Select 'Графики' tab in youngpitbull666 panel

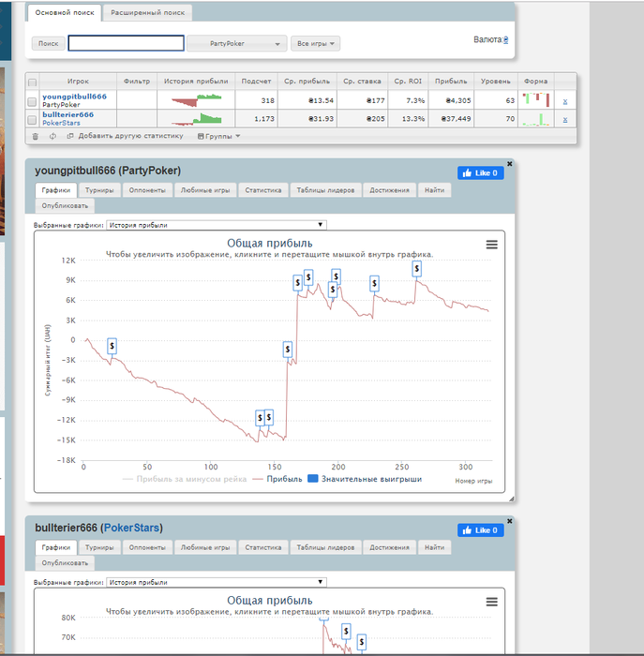coord(56,190)
